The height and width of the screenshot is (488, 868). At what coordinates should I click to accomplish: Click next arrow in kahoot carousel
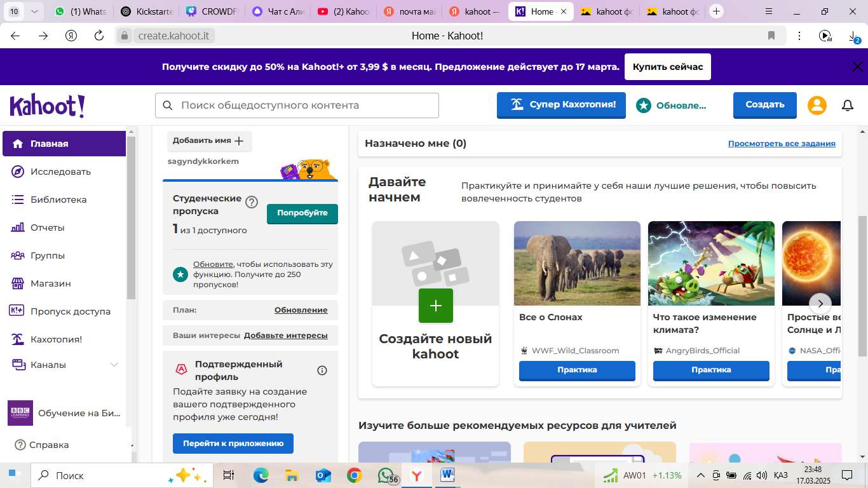[820, 303]
